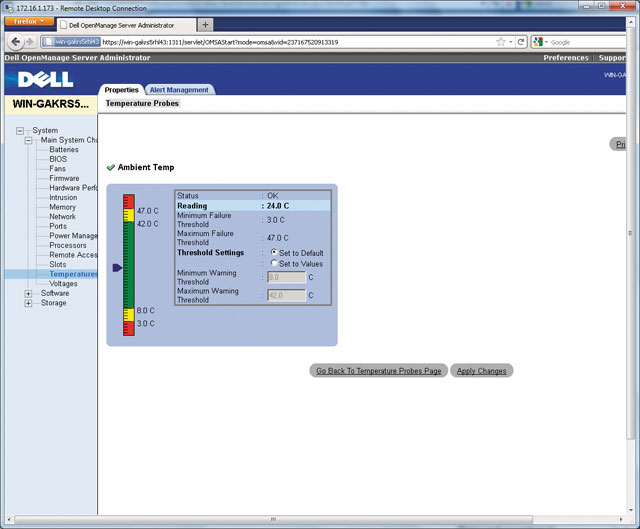Screen dimensions: 640x529
Task: Select Ports in the tree
Action: coord(58,226)
